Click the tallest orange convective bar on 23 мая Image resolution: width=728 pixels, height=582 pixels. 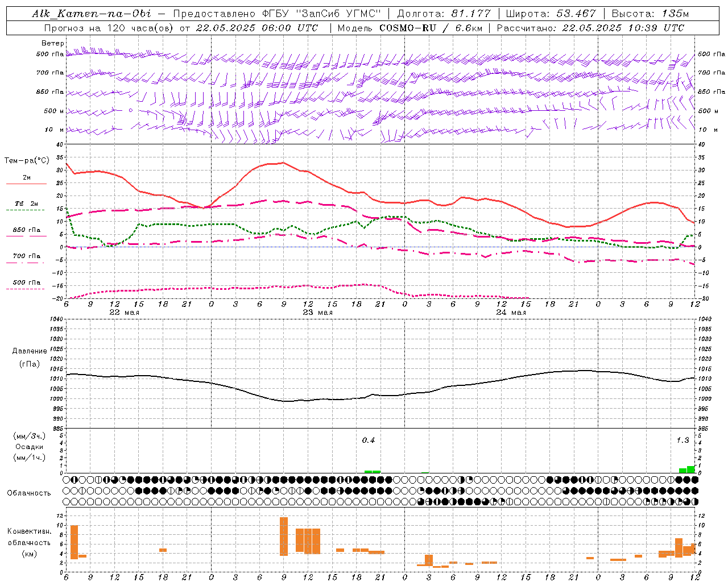coord(284,537)
